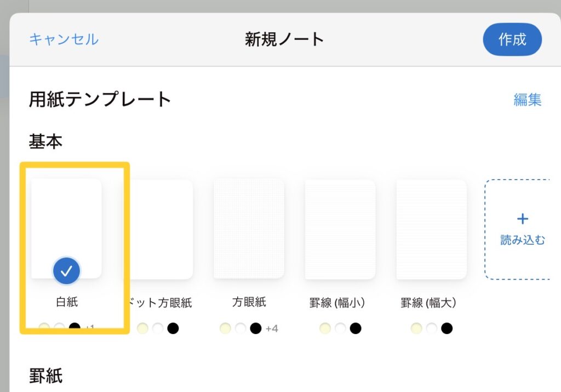Image resolution: width=561 pixels, height=392 pixels.
Task: Click the 読み込む import label
Action: [x=523, y=240]
